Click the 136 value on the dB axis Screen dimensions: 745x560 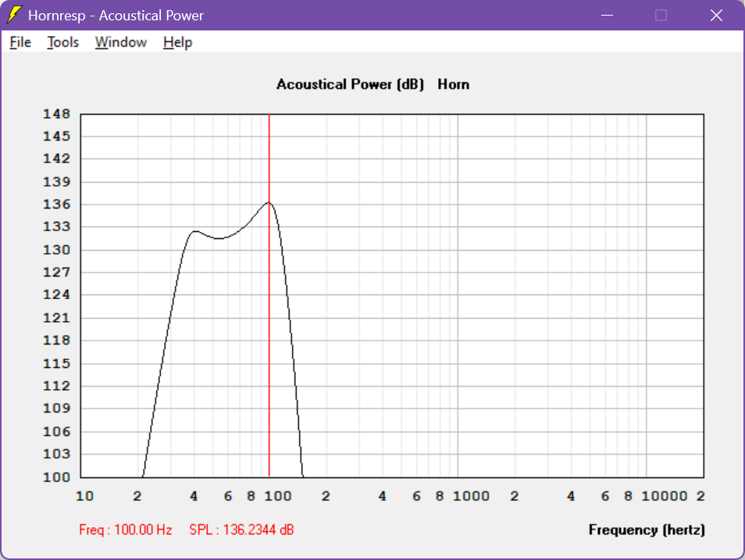click(x=56, y=205)
